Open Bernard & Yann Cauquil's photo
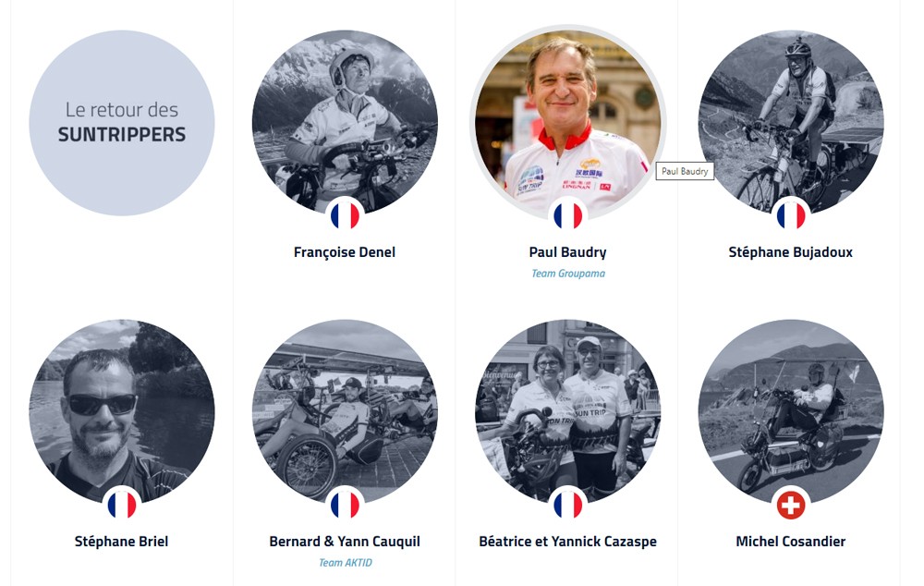 (x=345, y=407)
